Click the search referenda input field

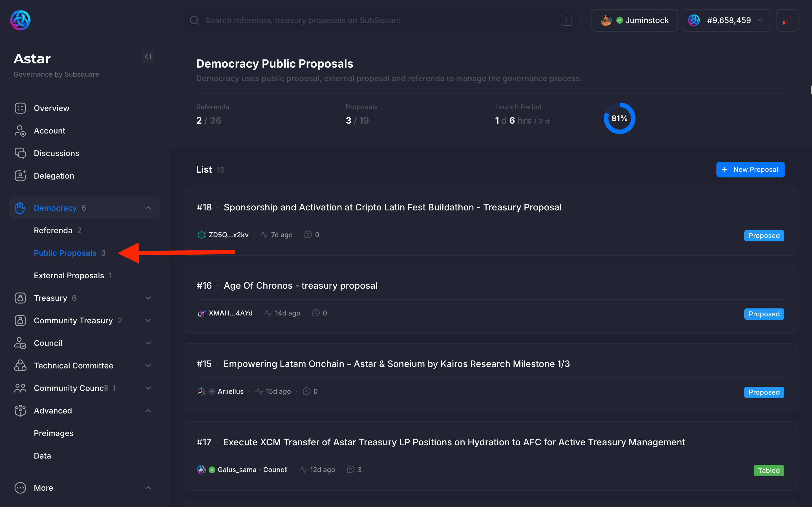369,20
